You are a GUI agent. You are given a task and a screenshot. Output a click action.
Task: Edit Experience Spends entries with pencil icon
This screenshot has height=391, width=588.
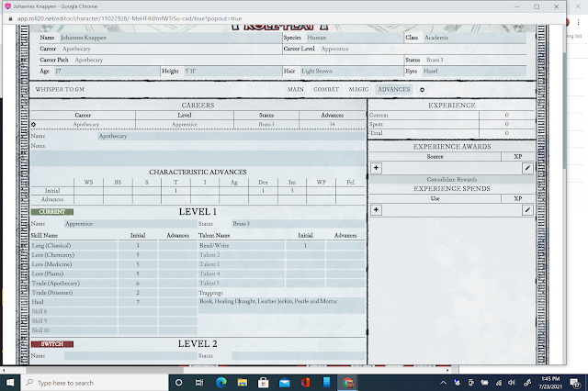point(527,210)
